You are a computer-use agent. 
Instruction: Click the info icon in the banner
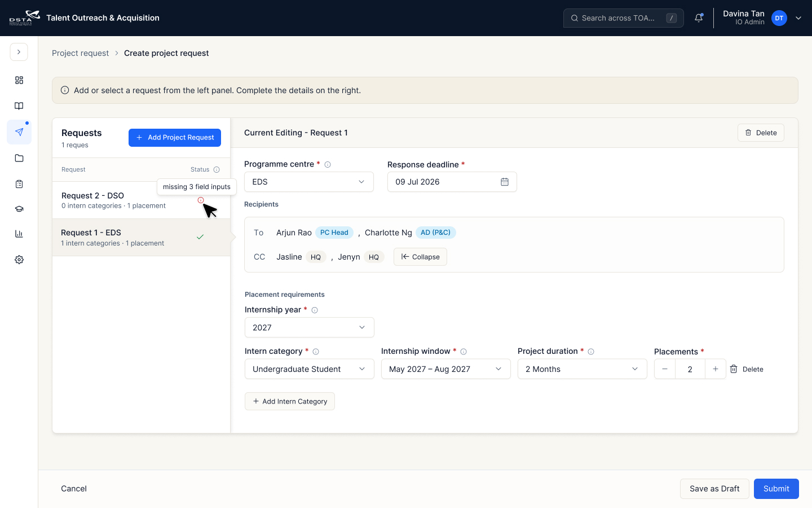coord(65,90)
